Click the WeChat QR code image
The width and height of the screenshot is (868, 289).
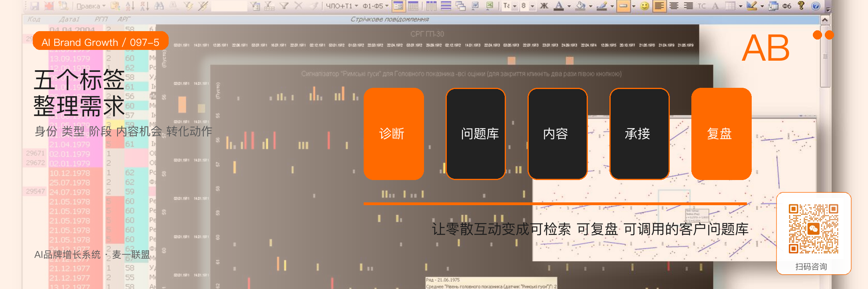(x=813, y=229)
